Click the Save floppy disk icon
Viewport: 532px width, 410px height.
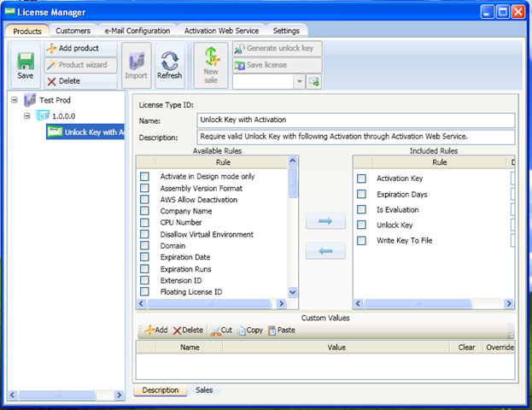[26, 61]
